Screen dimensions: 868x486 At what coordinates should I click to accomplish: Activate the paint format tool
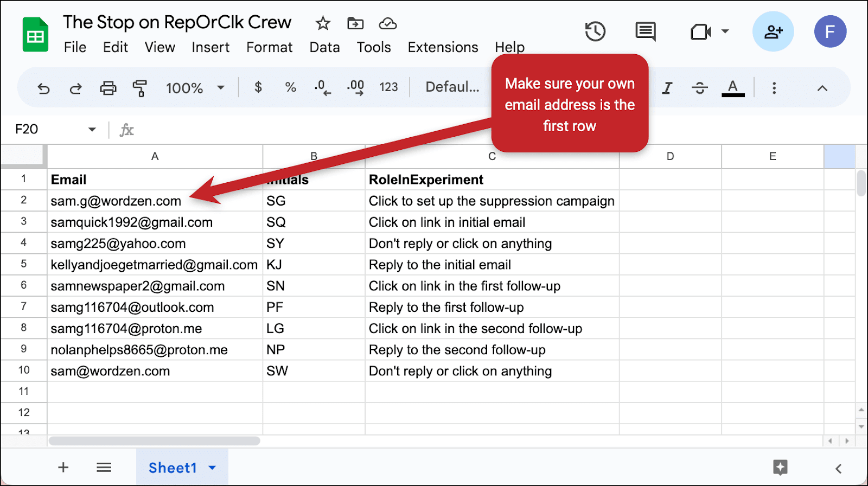[140, 88]
